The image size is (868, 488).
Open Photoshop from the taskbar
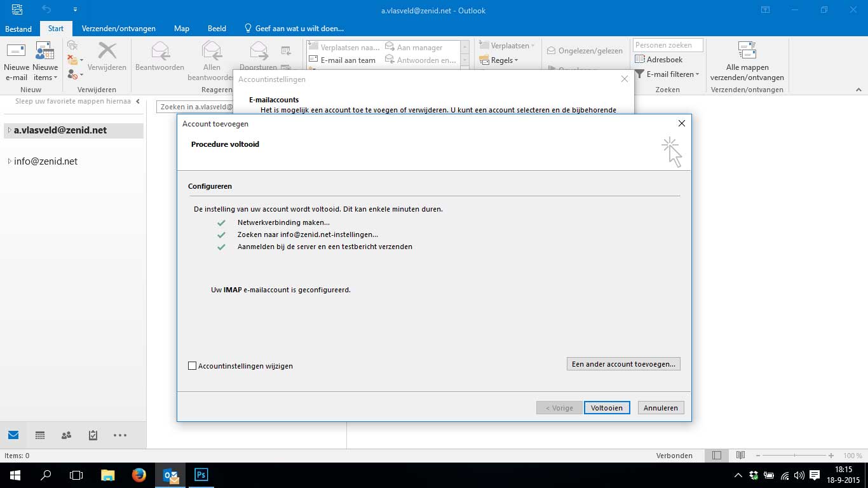pyautogui.click(x=201, y=475)
